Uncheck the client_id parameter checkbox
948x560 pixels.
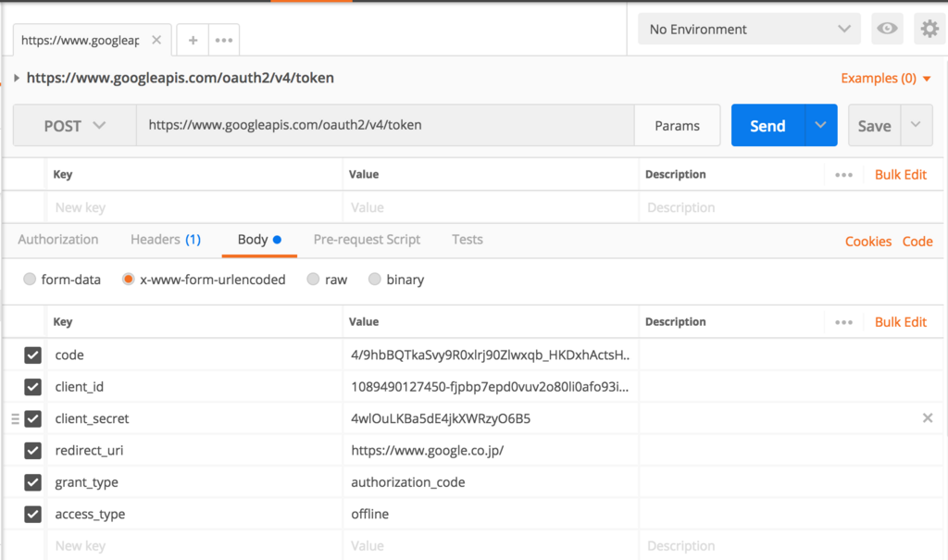(x=32, y=386)
